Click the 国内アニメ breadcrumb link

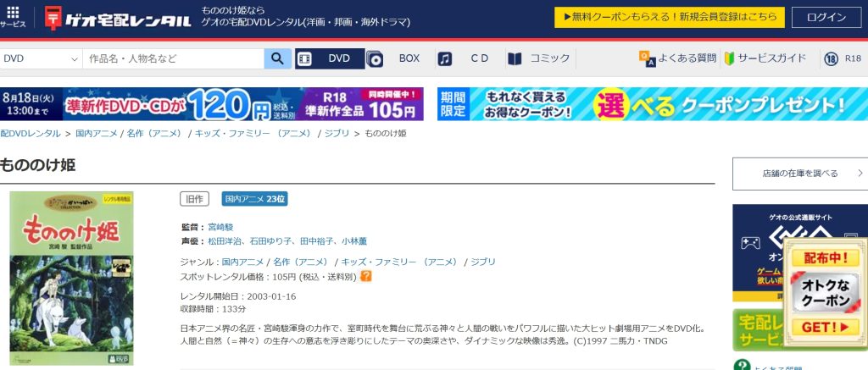coord(97,133)
